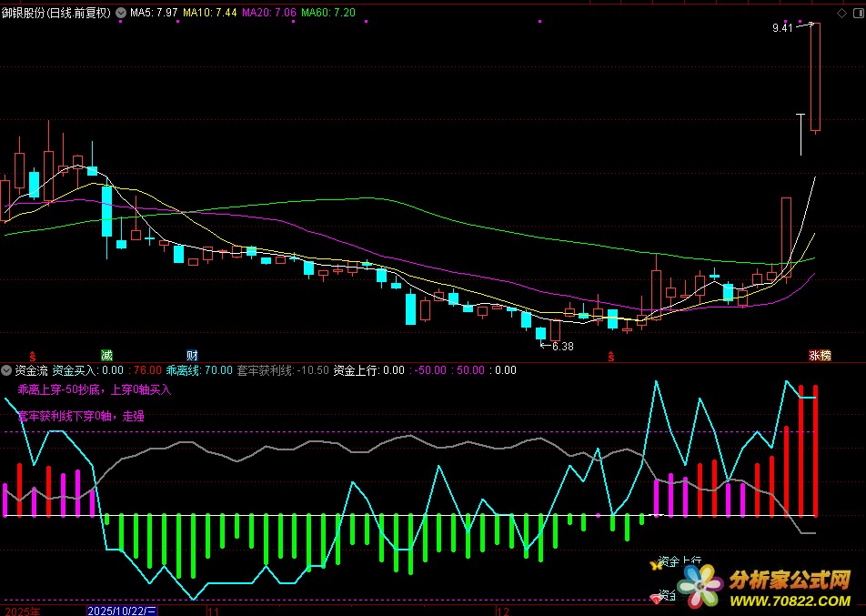This screenshot has height=616, width=866.
Task: Click the diamond icon at top right corner
Action: 839,14
